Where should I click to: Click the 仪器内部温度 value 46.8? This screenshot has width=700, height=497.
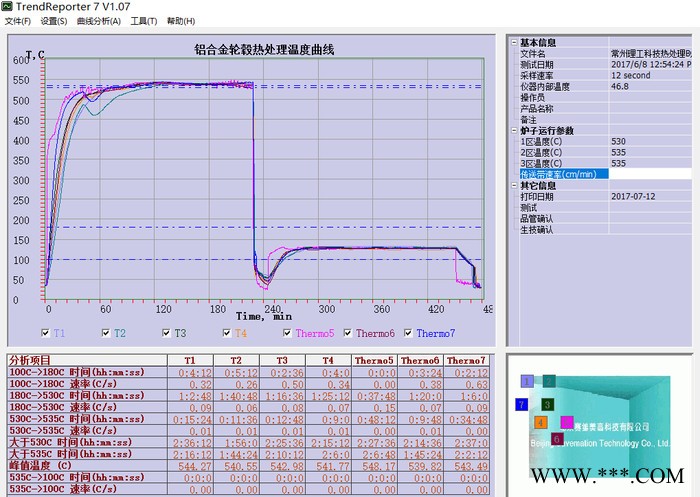point(650,86)
